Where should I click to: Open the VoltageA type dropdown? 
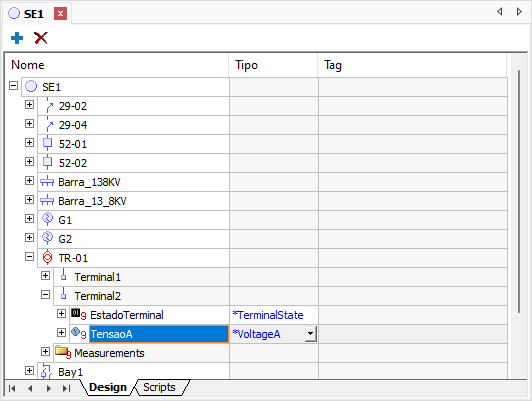pyautogui.click(x=310, y=334)
